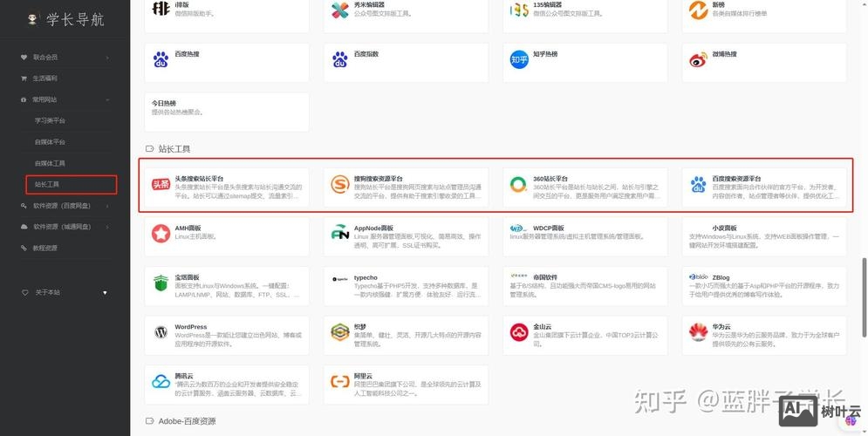Select 站长工具 sidebar item
Screen dimensions: 868x436
[46, 184]
